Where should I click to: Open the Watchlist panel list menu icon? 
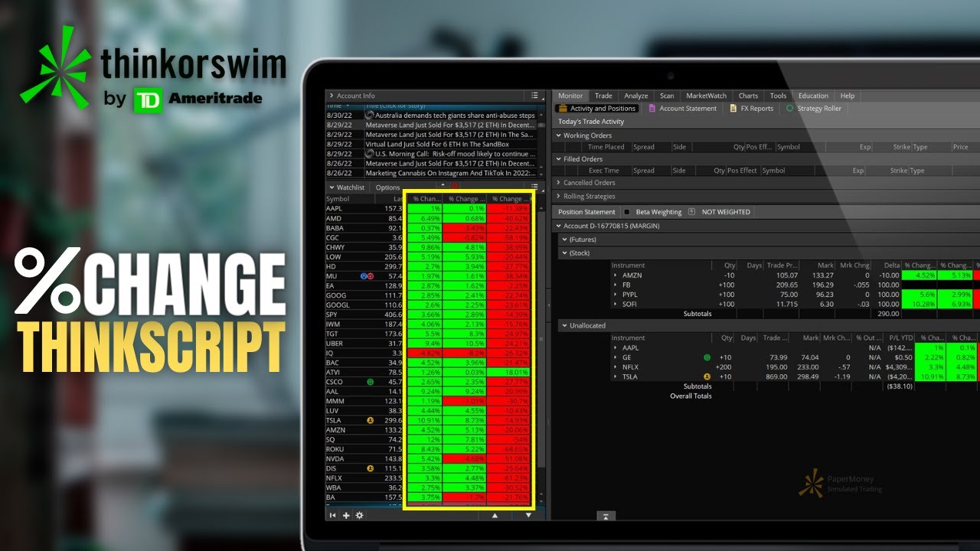pos(535,187)
